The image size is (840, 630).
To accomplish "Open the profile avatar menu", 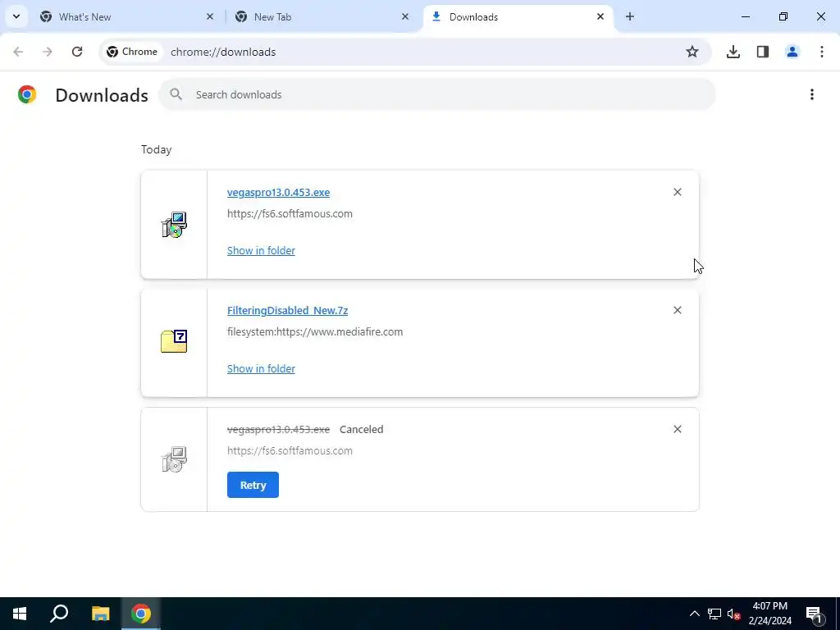I will [x=792, y=52].
